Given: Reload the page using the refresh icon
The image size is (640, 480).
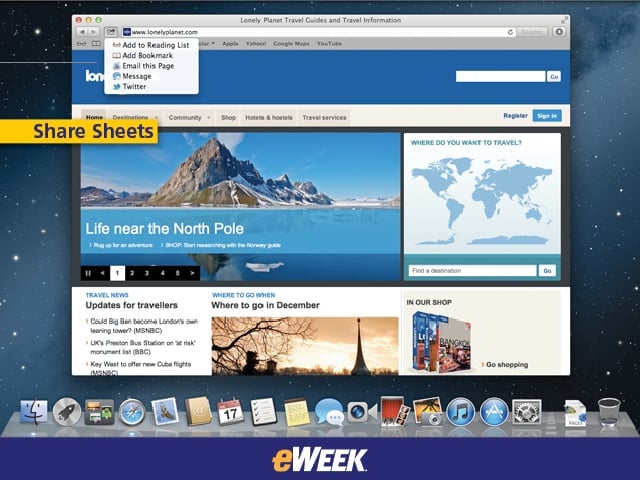Looking at the screenshot, I should [510, 32].
